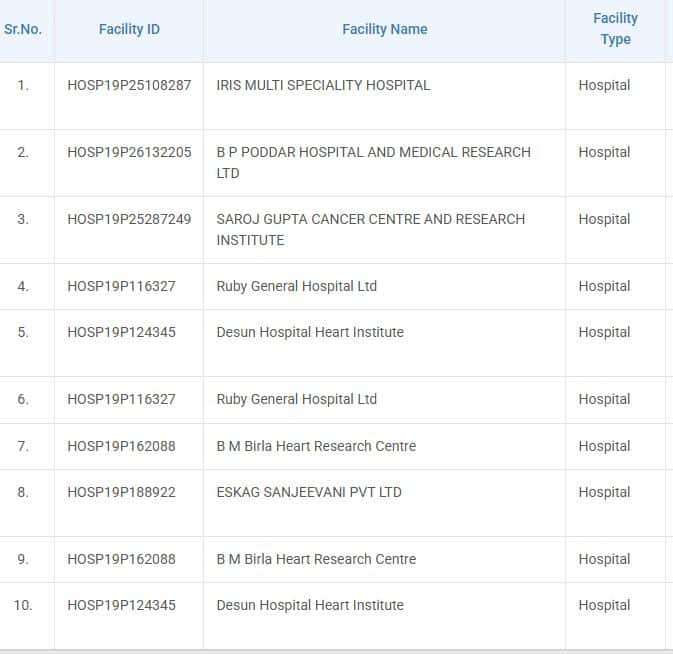Select facility ID HOSP19P26132205
Viewport: 673px width, 654px height.
click(129, 152)
